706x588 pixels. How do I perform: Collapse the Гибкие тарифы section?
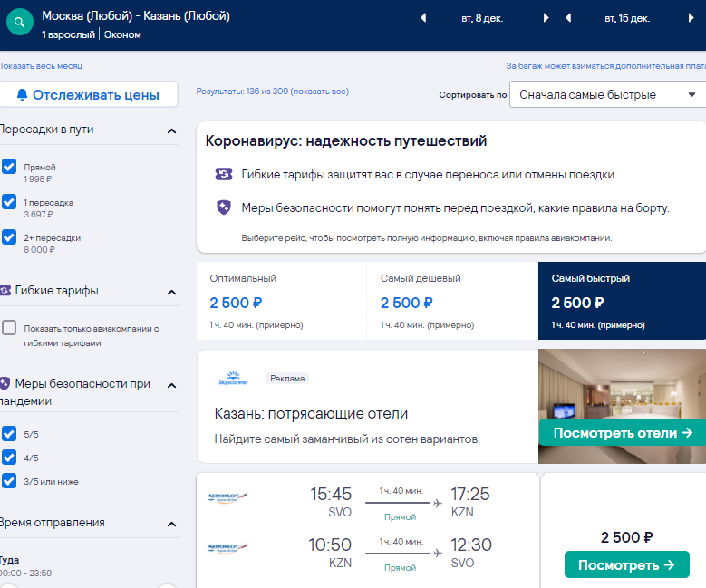click(171, 293)
